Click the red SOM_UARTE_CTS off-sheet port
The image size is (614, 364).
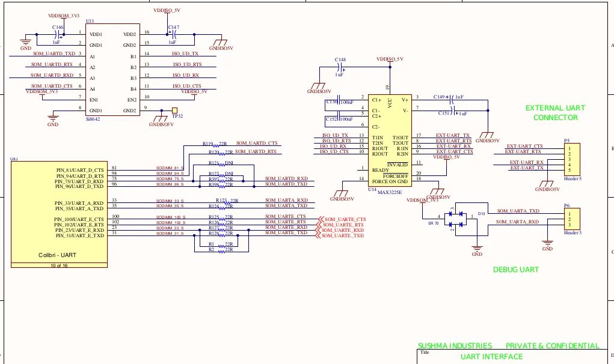click(342, 219)
